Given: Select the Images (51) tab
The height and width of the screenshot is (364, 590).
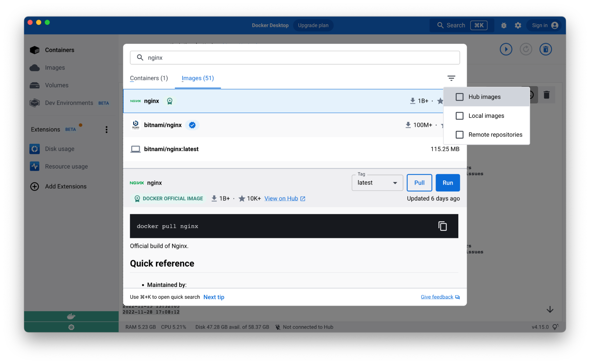Looking at the screenshot, I should click(198, 78).
